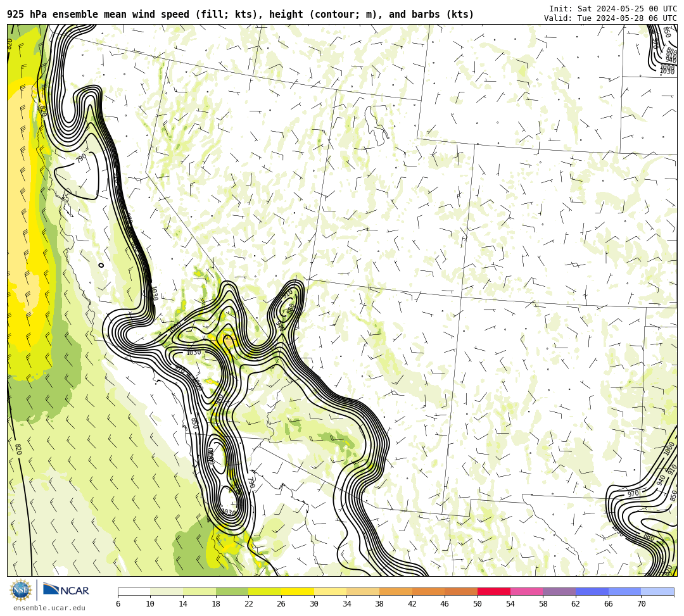Pick the light green 14–18 kts swatch
The image size is (684, 616).
click(199, 591)
